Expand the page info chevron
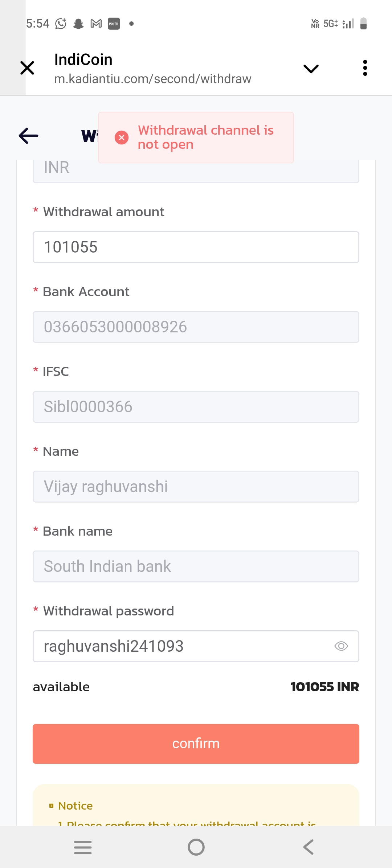This screenshot has width=392, height=868. point(311,69)
